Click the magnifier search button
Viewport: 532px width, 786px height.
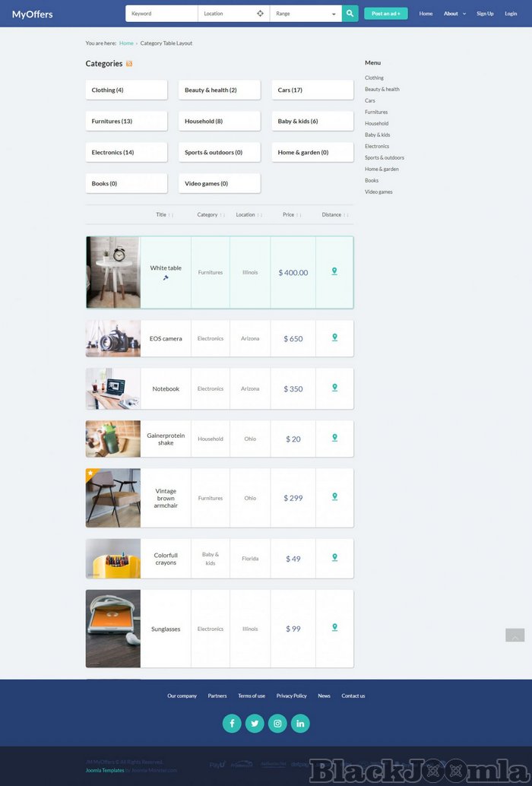coord(350,14)
